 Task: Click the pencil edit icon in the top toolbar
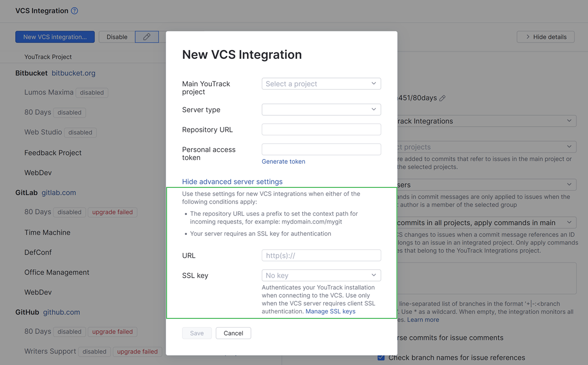(x=147, y=36)
